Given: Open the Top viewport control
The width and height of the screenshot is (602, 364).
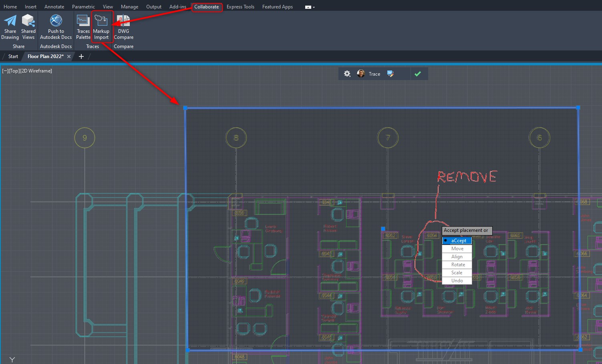Looking at the screenshot, I should 14,70.
